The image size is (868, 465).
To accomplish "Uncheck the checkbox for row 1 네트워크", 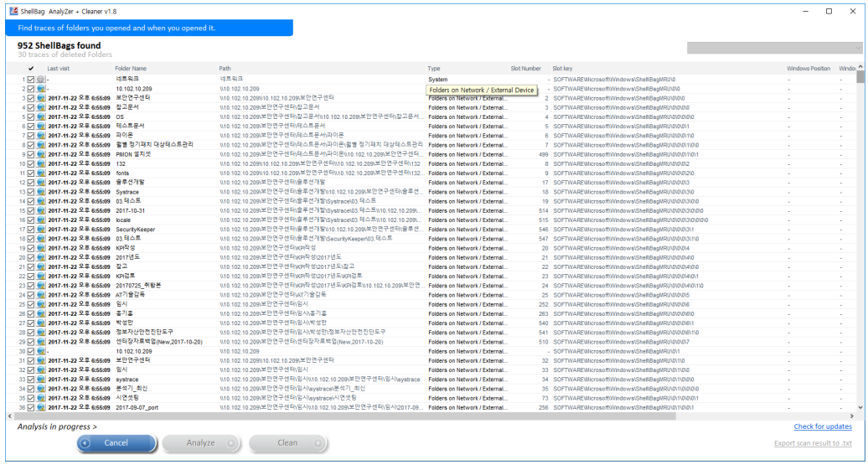I will (31, 79).
